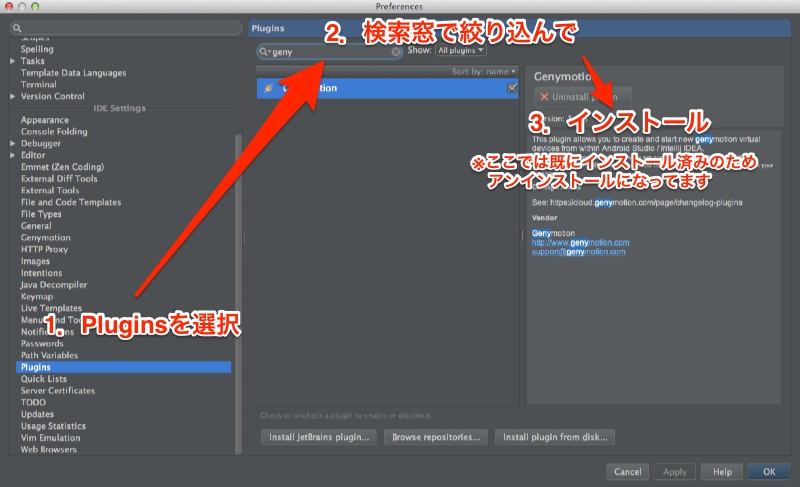The width and height of the screenshot is (800, 487).
Task: Click the Help button
Action: point(722,472)
